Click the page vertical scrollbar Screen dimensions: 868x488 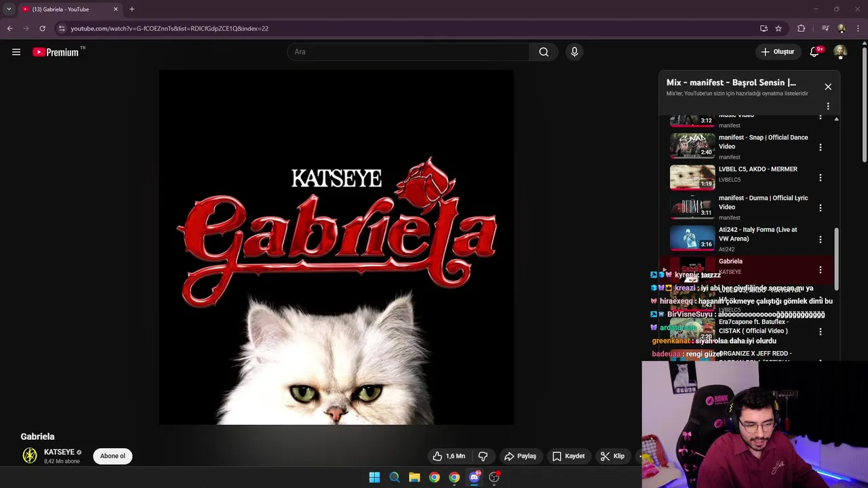coord(864,105)
